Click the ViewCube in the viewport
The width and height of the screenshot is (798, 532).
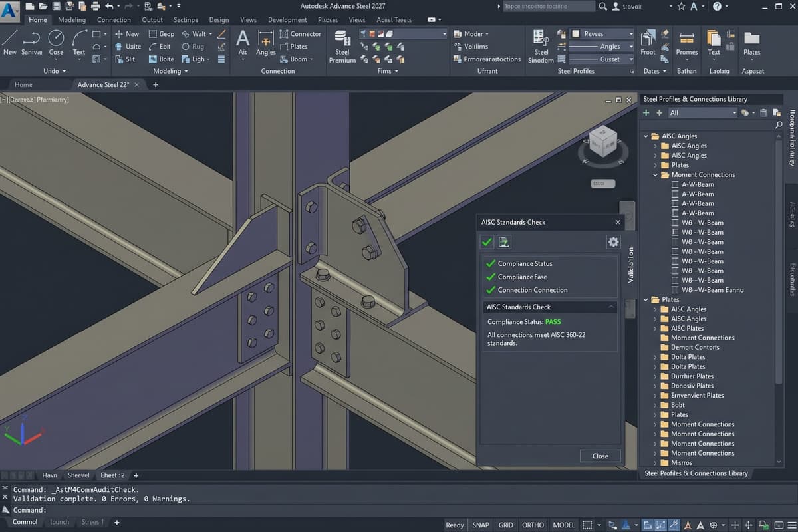coord(603,141)
